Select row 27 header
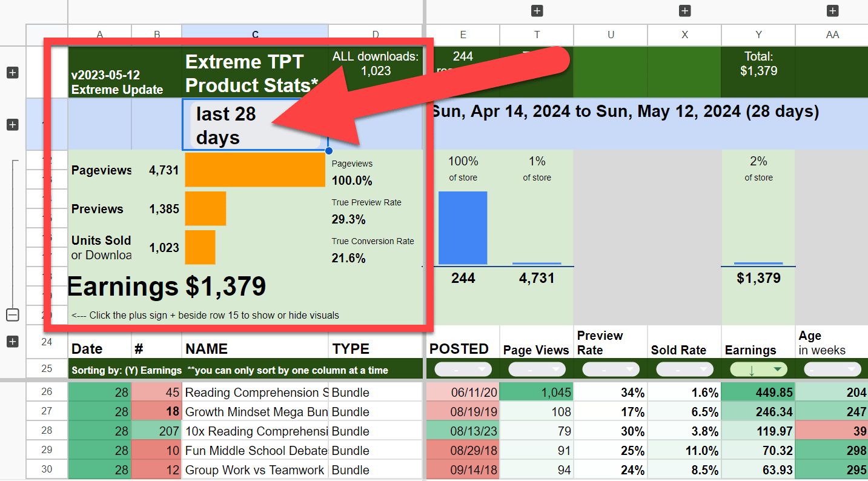Image resolution: width=868 pixels, height=481 pixels. click(x=47, y=411)
